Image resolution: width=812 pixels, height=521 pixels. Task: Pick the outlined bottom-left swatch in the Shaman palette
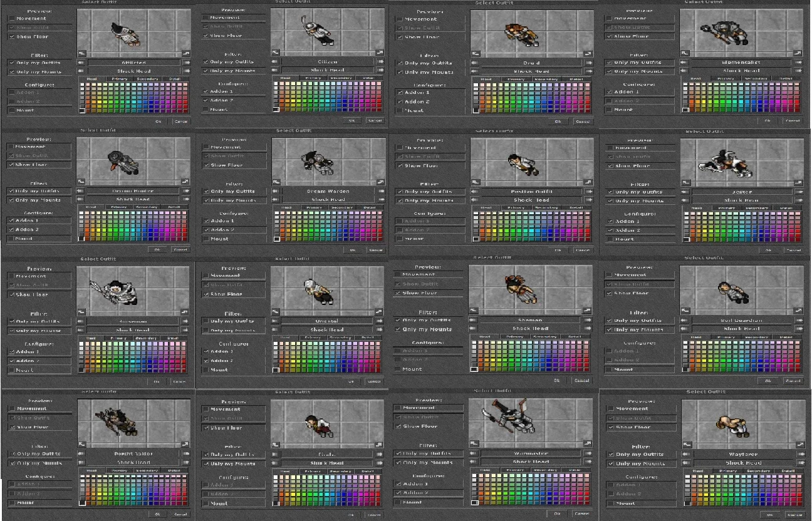tap(474, 369)
